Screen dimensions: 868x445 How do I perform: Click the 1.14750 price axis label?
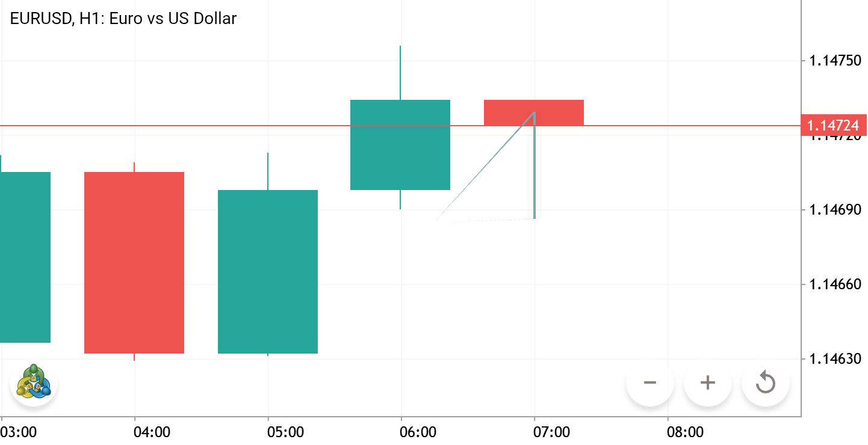click(834, 61)
